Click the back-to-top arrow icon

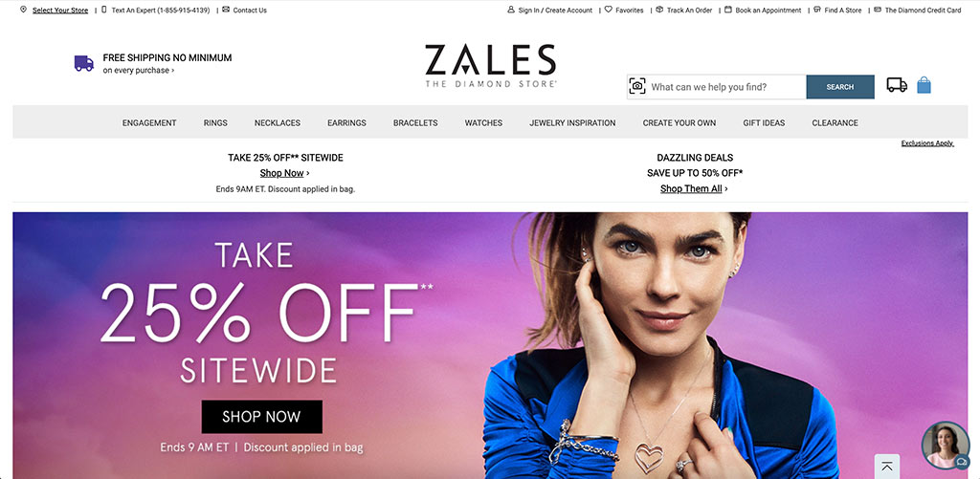click(x=886, y=466)
